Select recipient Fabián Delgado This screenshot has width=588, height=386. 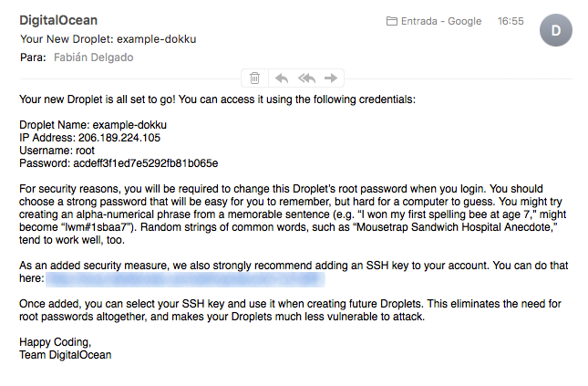click(93, 57)
